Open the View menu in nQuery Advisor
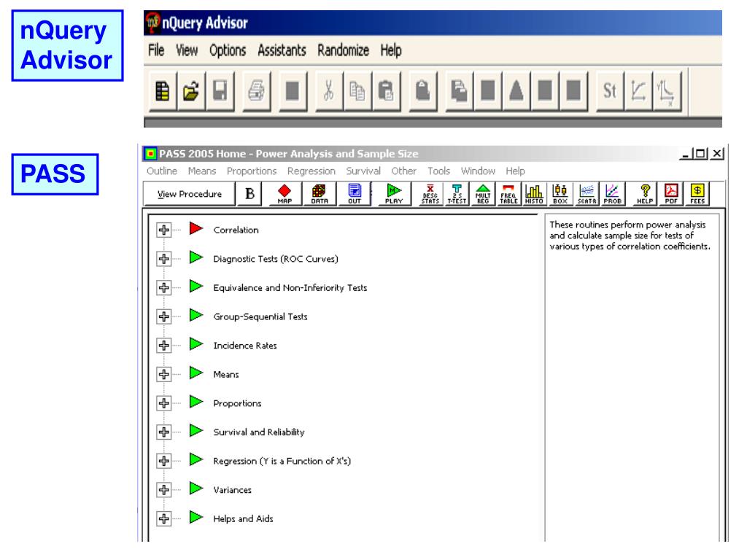 click(187, 50)
